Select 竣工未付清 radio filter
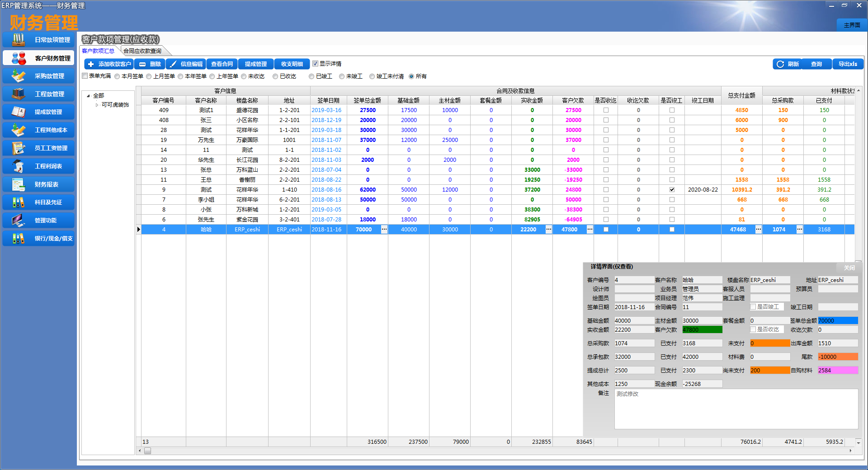Screen dimensions: 868x470 [x=372, y=76]
